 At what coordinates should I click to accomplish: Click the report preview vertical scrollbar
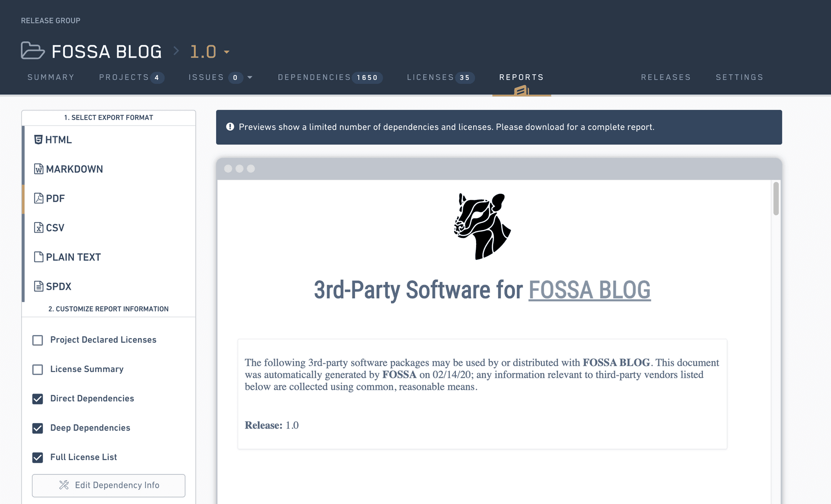tap(776, 198)
